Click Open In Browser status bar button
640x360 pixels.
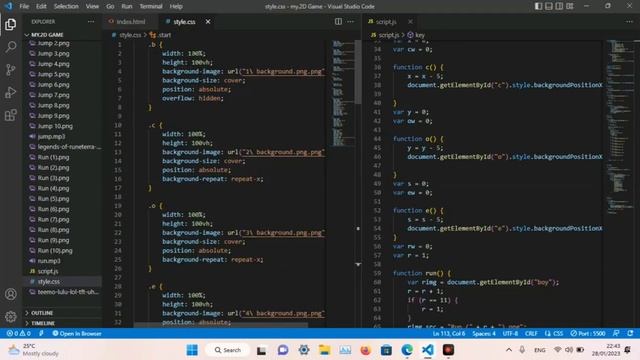click(77, 333)
